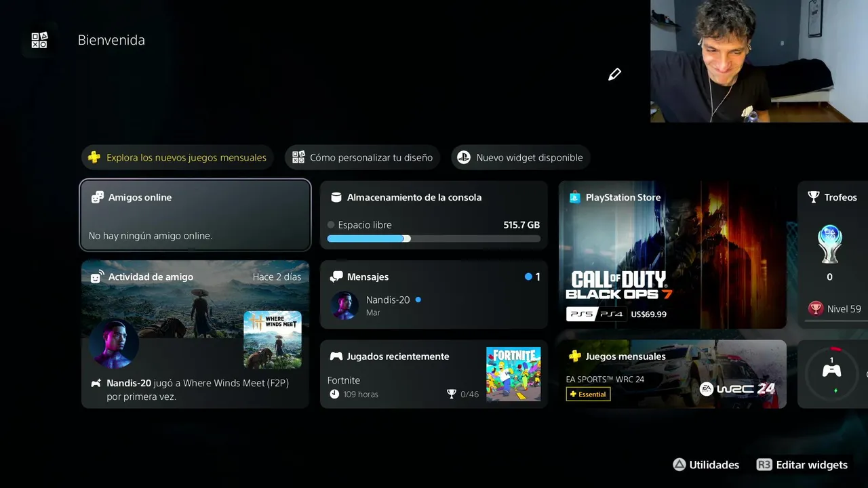Click the 'Espacio libre' label
The width and height of the screenshot is (868, 488).
tap(365, 224)
